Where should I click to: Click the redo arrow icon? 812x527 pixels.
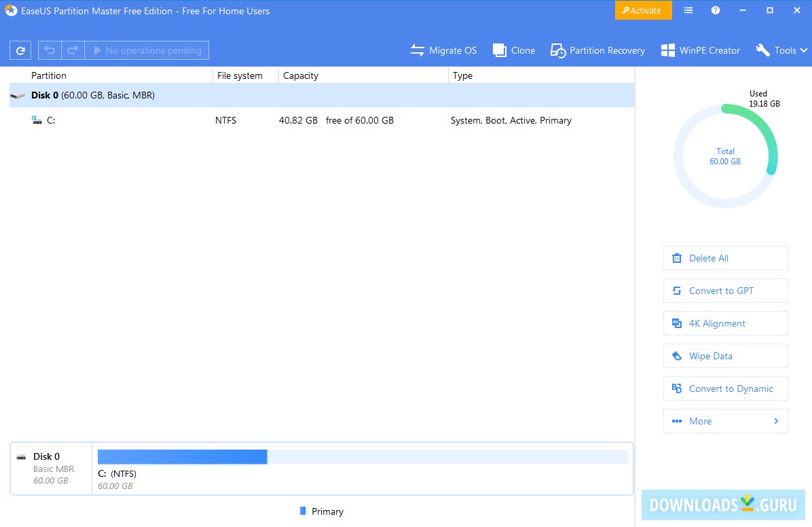coord(73,50)
